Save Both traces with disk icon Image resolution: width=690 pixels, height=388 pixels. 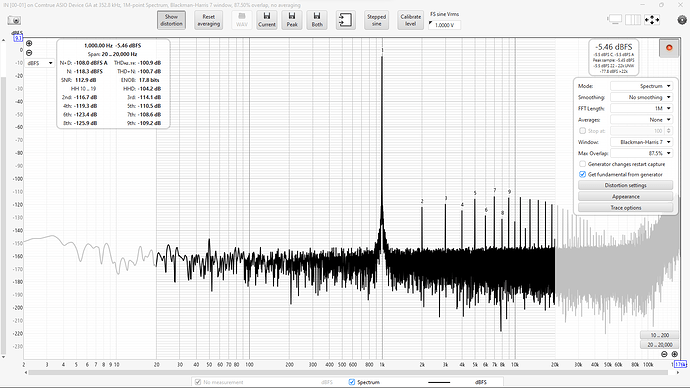317,20
